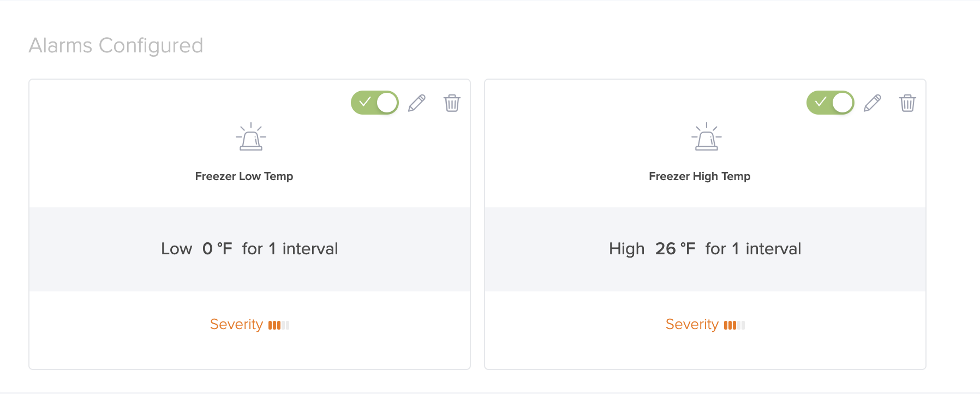Click the "for 1 interval" text on Low card
This screenshot has height=394, width=980.
tap(290, 249)
